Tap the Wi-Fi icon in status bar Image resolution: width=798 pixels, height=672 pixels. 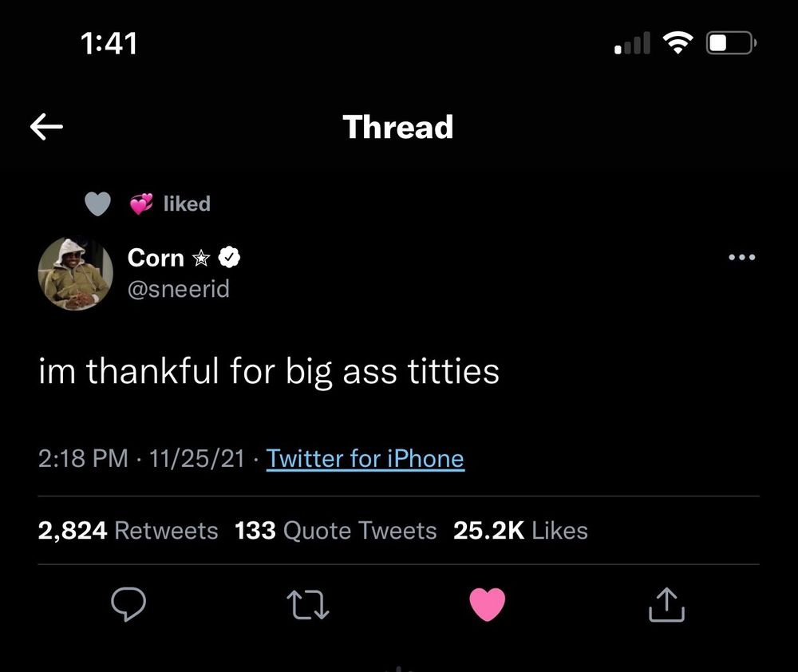coord(678,43)
